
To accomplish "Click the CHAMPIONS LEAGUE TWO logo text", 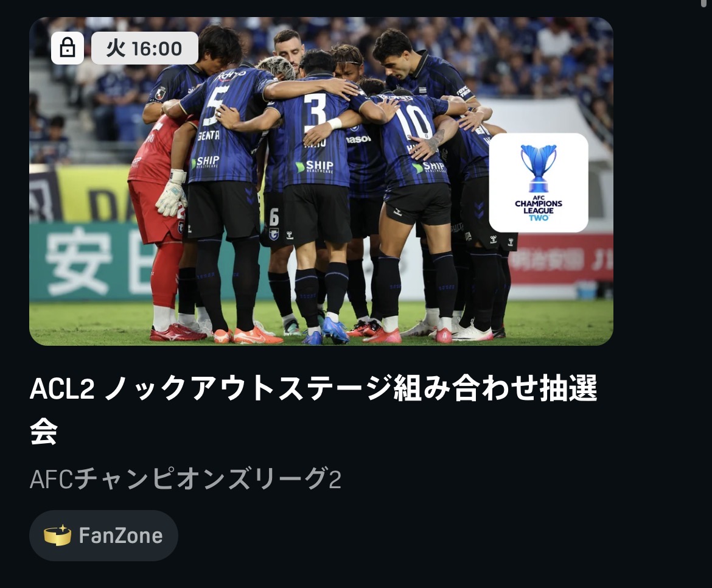I will pyautogui.click(x=539, y=208).
